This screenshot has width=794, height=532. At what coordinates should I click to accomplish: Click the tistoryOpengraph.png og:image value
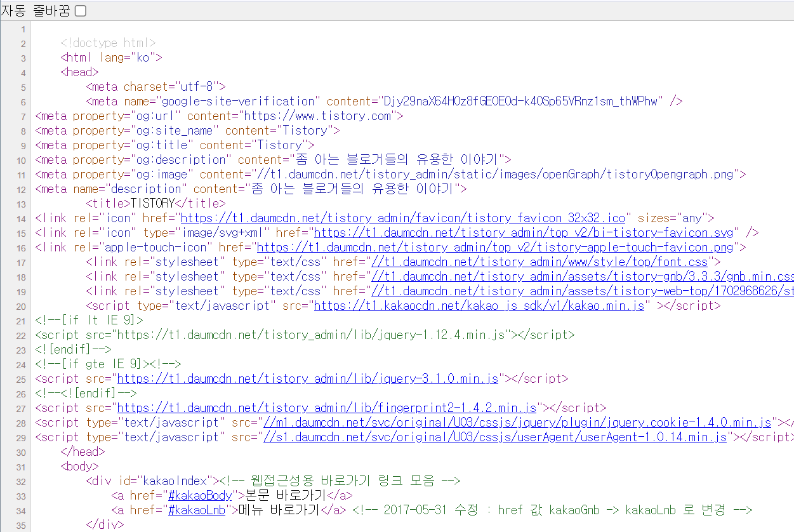click(x=495, y=174)
